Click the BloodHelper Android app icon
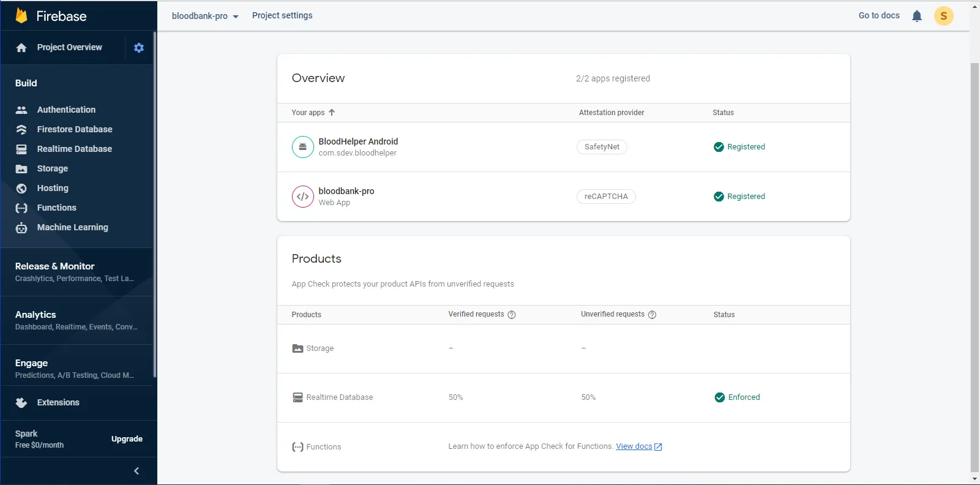The width and height of the screenshot is (980, 485). coord(302,147)
